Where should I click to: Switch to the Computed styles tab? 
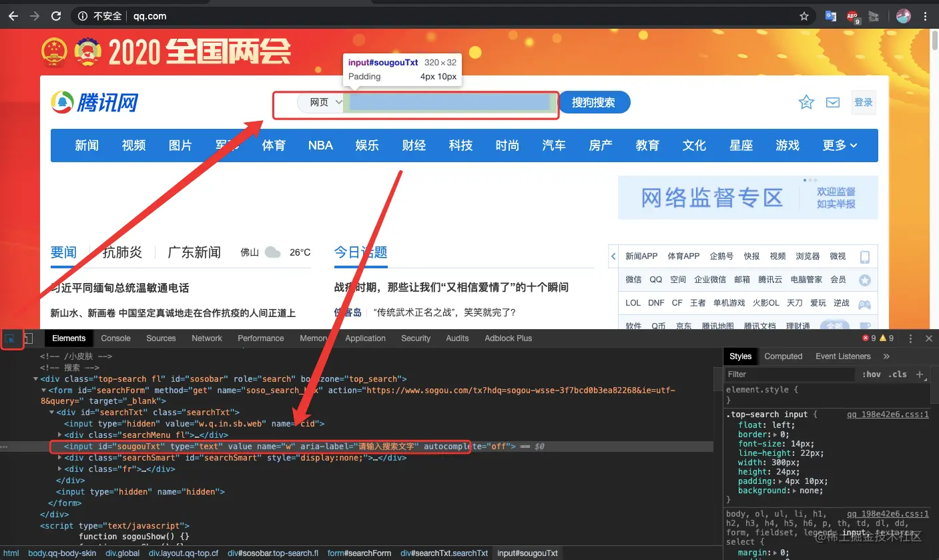784,356
